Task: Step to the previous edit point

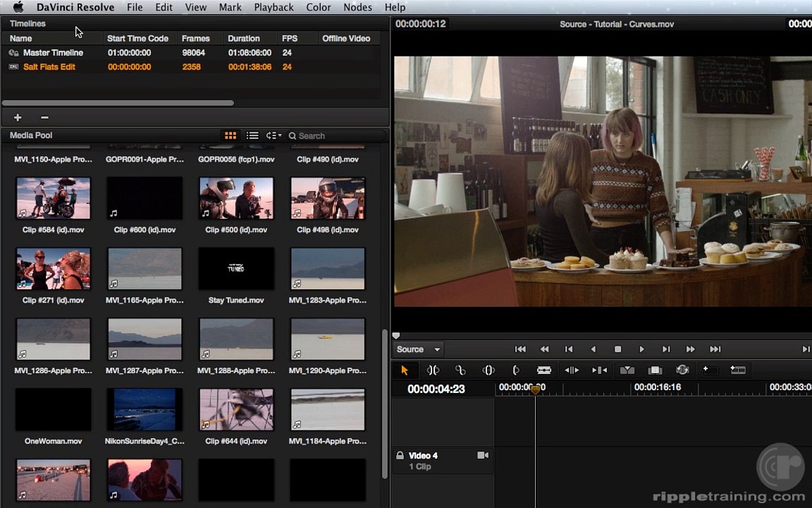Action: pos(569,349)
